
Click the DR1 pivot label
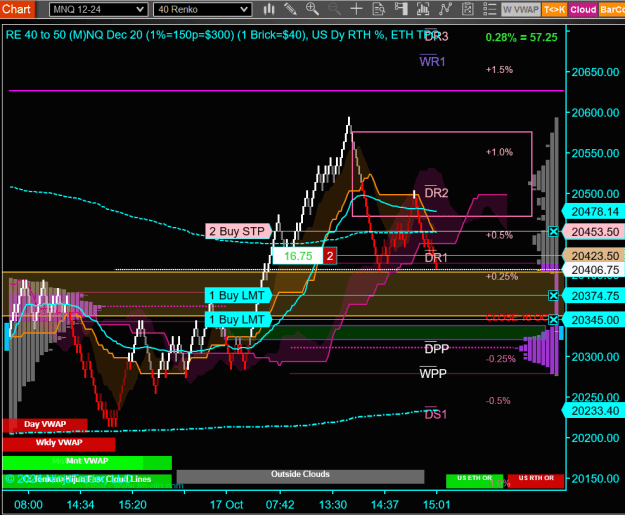pos(436,258)
